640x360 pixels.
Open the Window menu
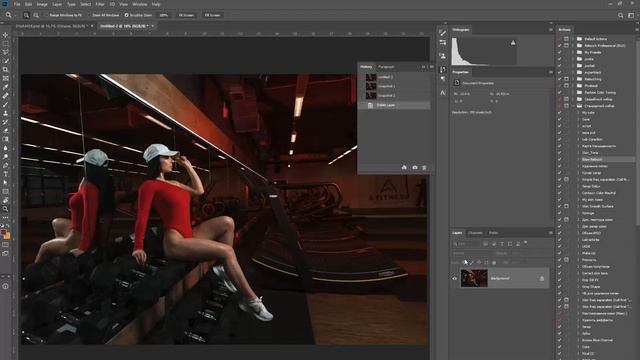click(x=140, y=4)
